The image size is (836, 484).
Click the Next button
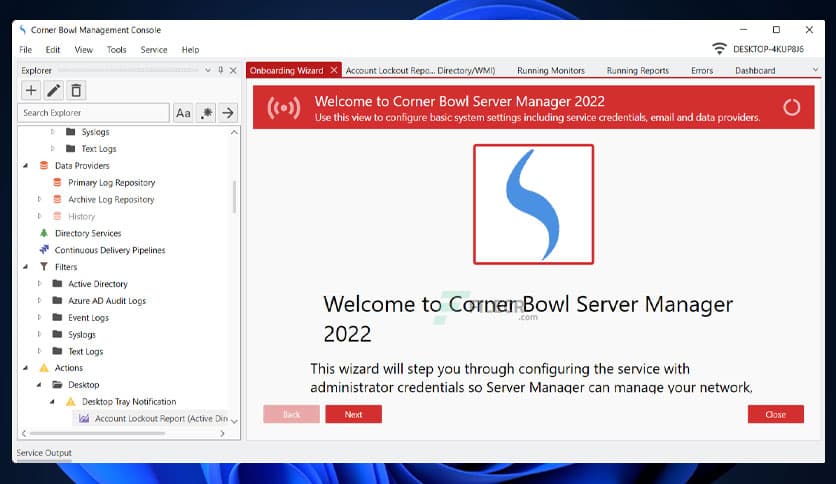tap(353, 414)
